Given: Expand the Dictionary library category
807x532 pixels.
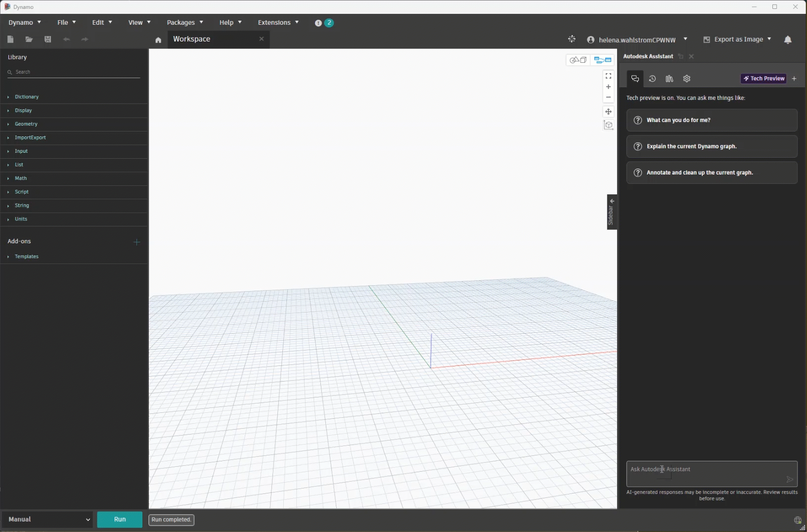Looking at the screenshot, I should [74, 97].
